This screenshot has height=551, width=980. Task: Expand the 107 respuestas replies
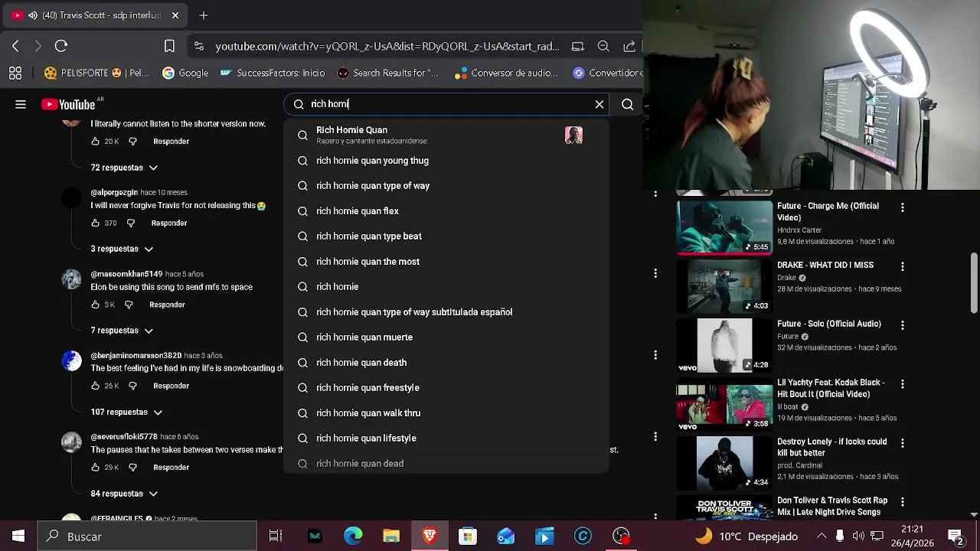(126, 412)
